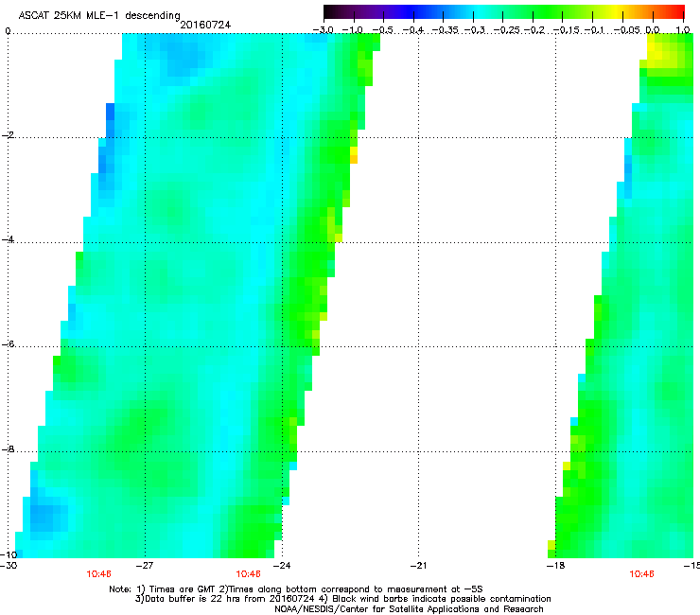The width and height of the screenshot is (700, 615).
Task: Click the NOAA/NESDIS credit line
Action: click(409, 609)
